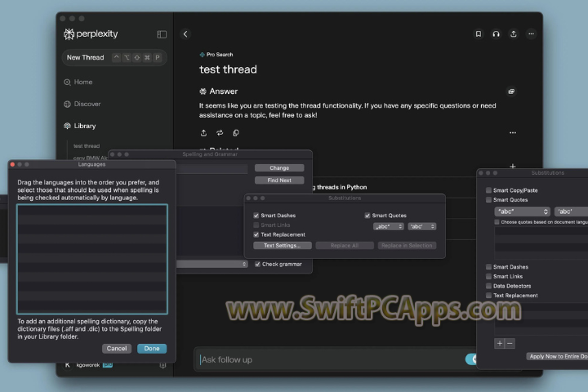Enable Smart Dashes in the right Substitutions panel
The image size is (588, 392).
click(488, 267)
